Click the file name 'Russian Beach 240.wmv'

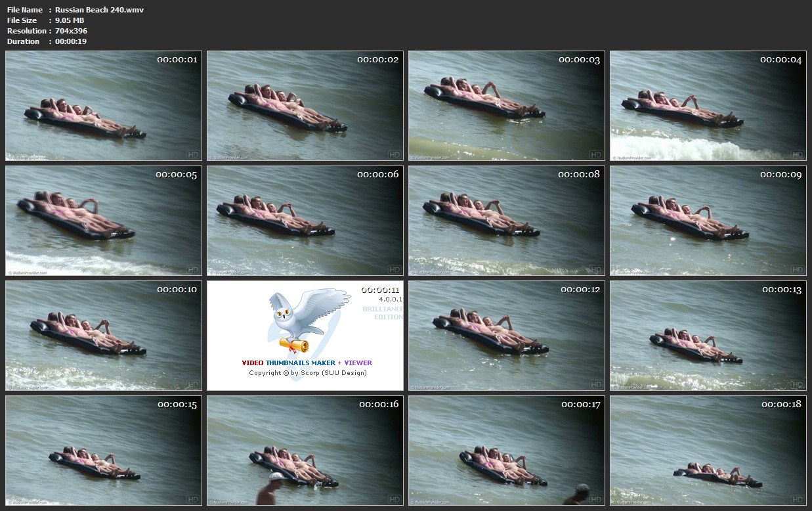coord(99,10)
